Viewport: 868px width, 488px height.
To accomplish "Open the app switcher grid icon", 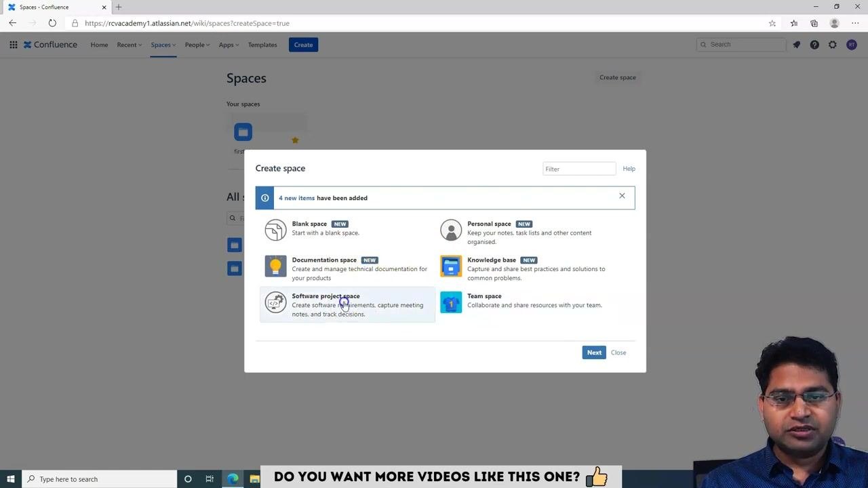I will click(14, 45).
